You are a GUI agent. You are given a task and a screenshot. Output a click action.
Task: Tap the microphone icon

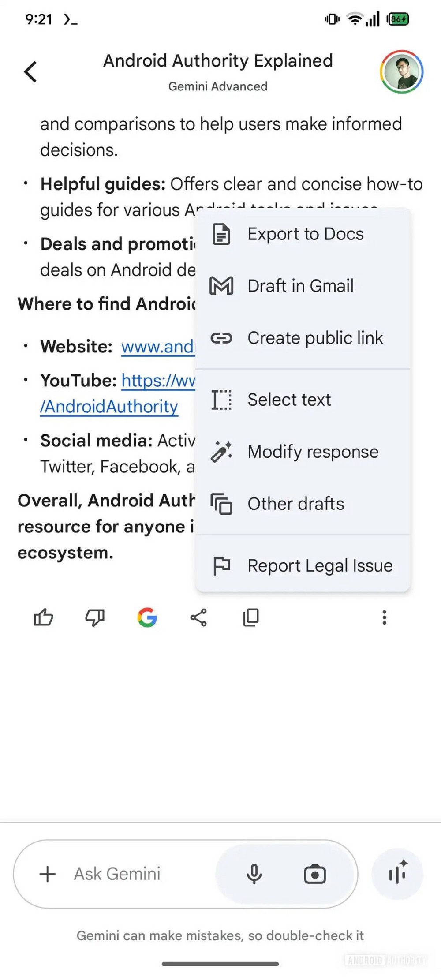click(x=254, y=874)
